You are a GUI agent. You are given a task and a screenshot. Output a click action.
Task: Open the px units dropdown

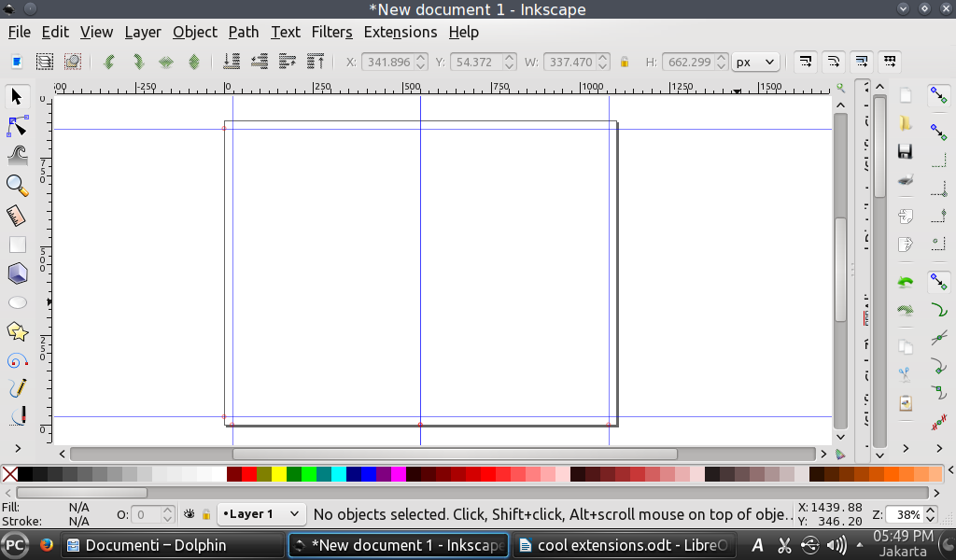pyautogui.click(x=755, y=63)
